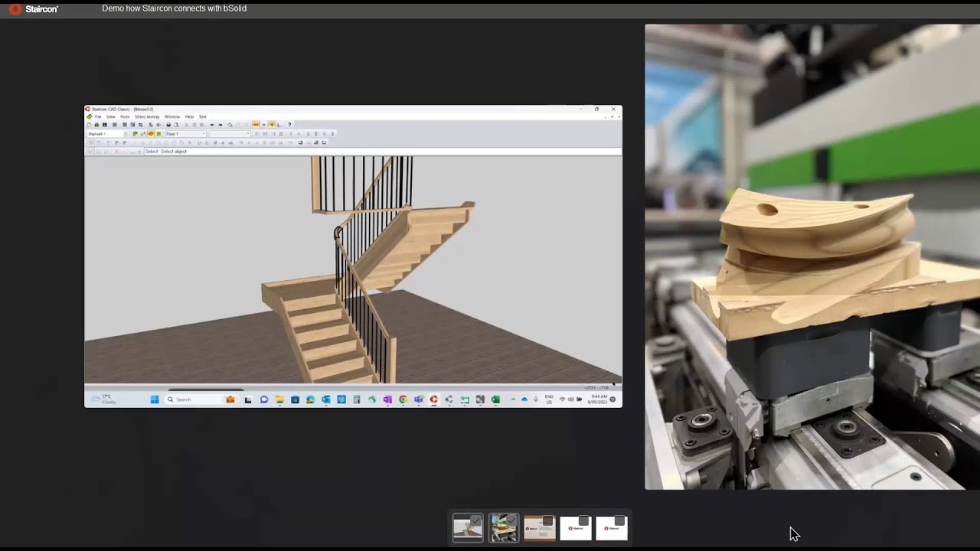Click the orange plus crosshair toolbar button

pos(272,125)
